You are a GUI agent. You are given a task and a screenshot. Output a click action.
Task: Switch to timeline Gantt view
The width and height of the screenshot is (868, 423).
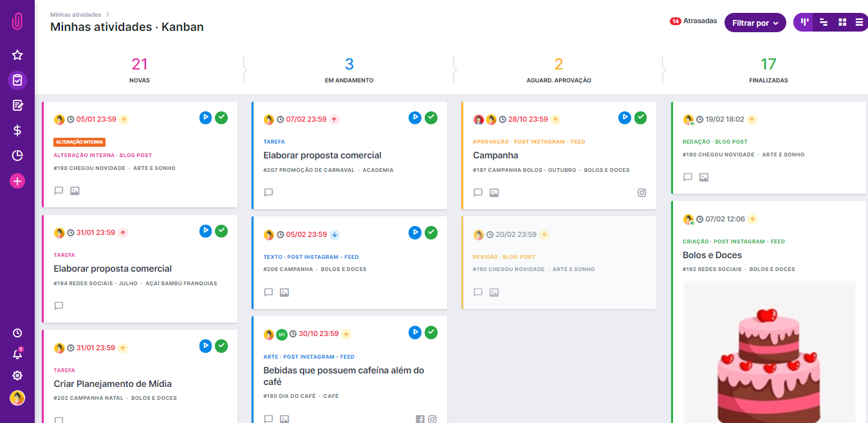823,23
